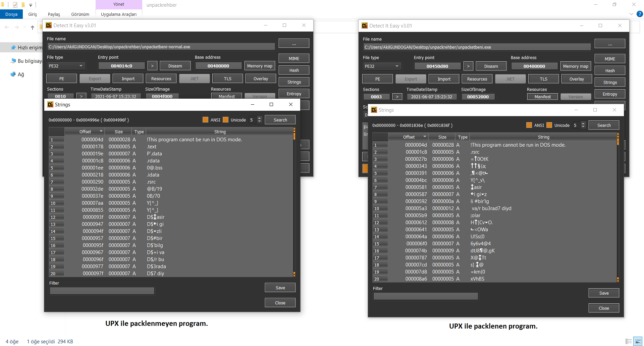This screenshot has width=644, height=346.
Task: Click Manifest in the right DIE window
Action: coord(542,97)
